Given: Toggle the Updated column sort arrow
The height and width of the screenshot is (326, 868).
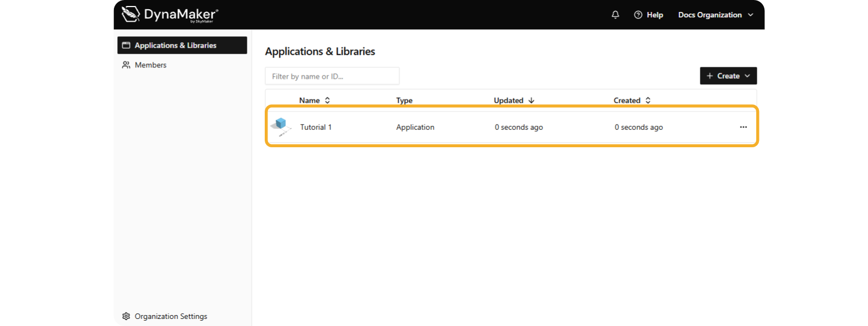Looking at the screenshot, I should [x=531, y=101].
